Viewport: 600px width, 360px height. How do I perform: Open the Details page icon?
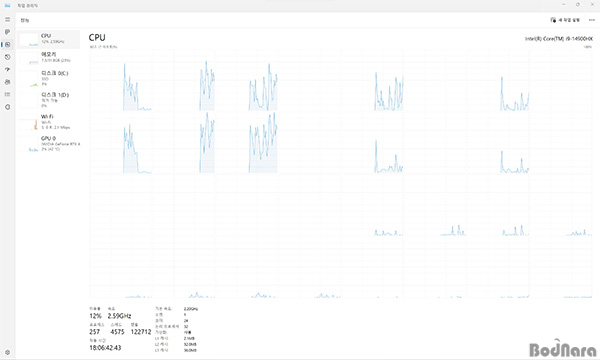(x=7, y=94)
